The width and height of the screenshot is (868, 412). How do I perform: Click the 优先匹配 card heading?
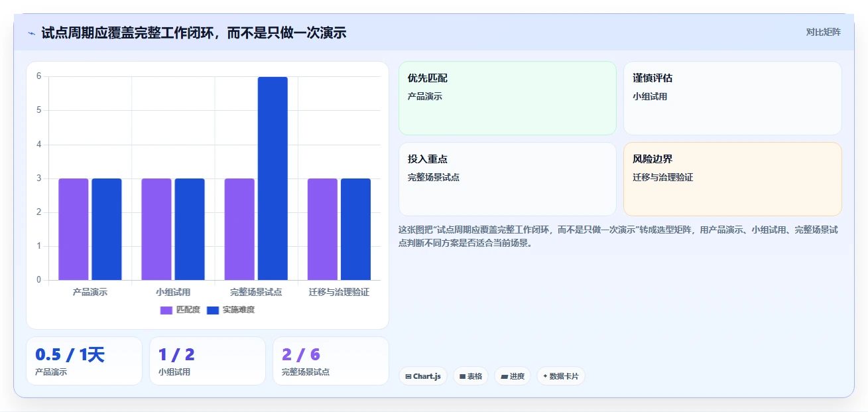[x=428, y=78]
